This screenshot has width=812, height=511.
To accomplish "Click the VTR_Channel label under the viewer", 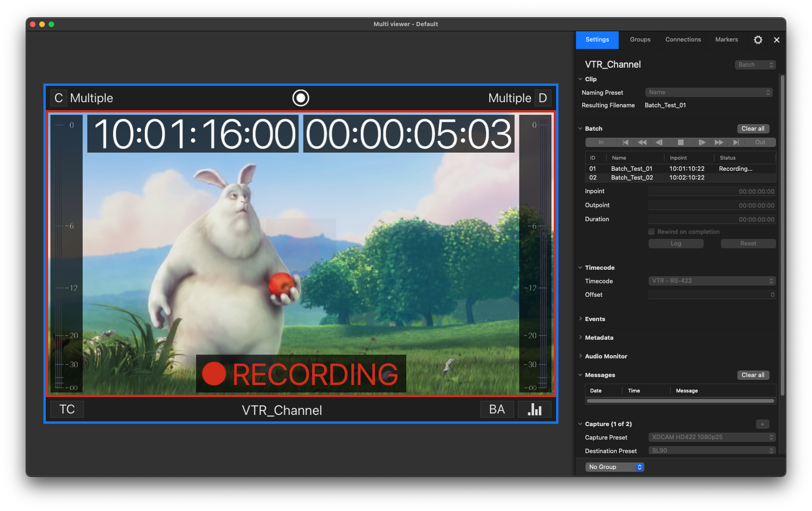I will (282, 410).
